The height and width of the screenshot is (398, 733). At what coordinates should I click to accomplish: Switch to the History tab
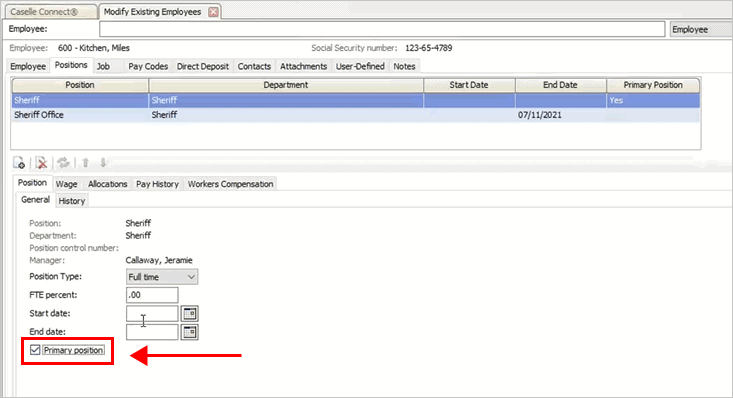coord(72,201)
